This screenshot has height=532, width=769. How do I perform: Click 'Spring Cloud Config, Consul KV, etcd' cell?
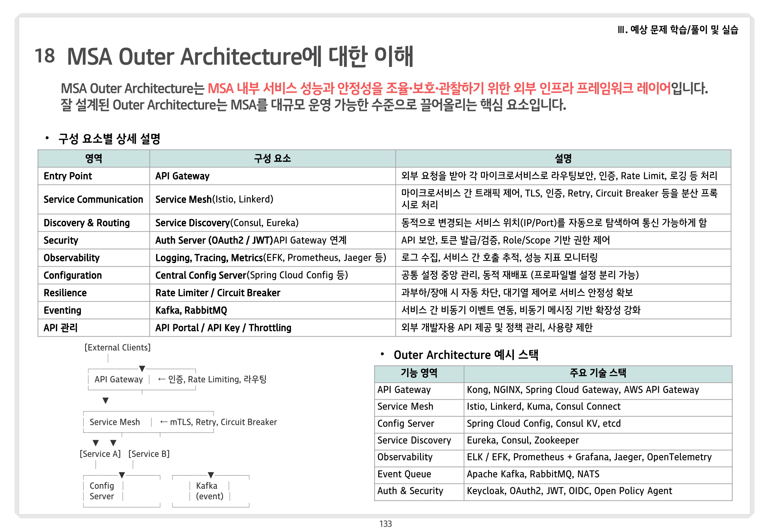click(598, 424)
